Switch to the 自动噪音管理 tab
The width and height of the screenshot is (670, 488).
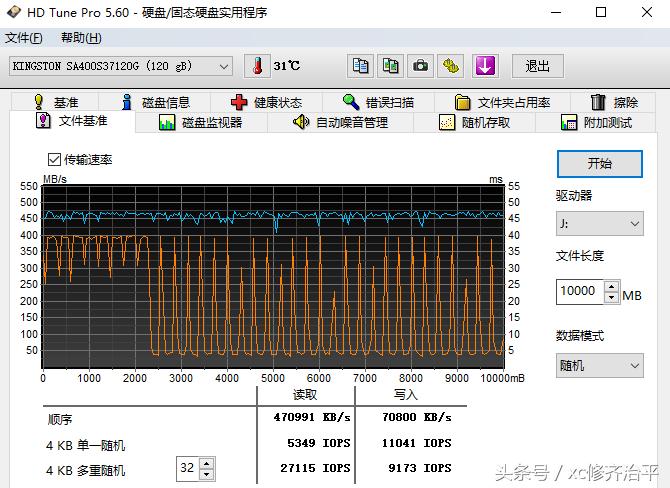[341, 123]
